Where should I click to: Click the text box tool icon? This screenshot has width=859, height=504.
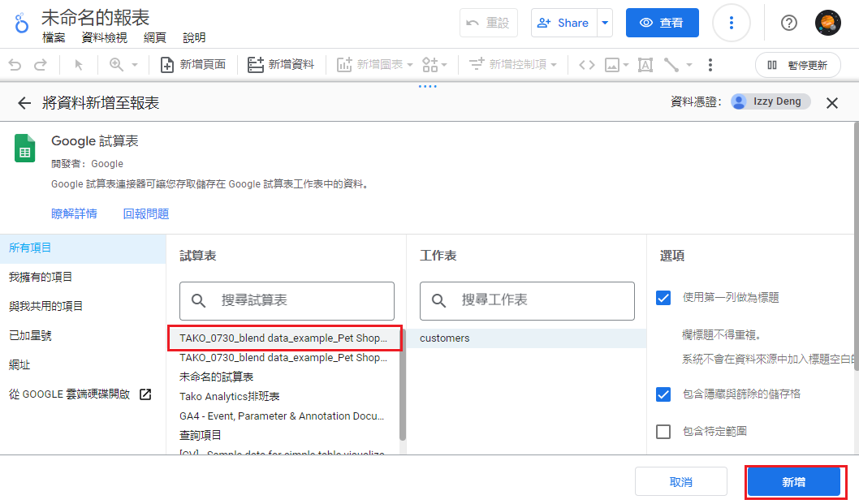[x=645, y=65]
